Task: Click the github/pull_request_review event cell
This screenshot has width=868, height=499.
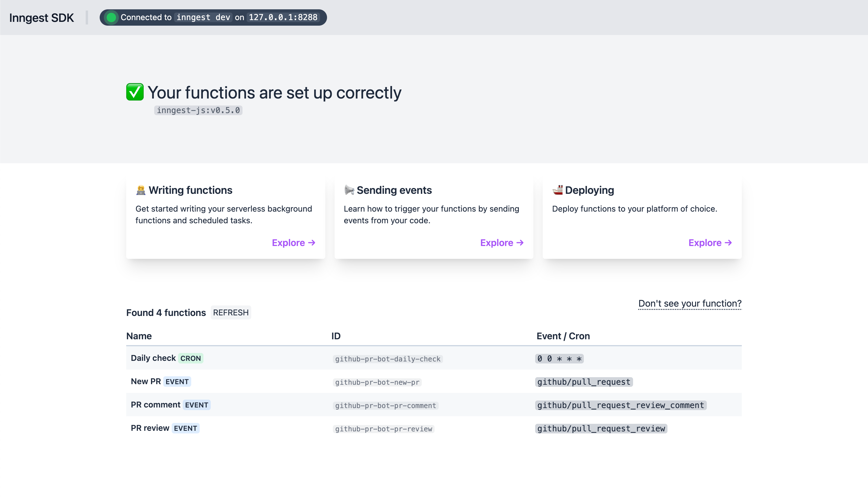Action: pos(601,428)
